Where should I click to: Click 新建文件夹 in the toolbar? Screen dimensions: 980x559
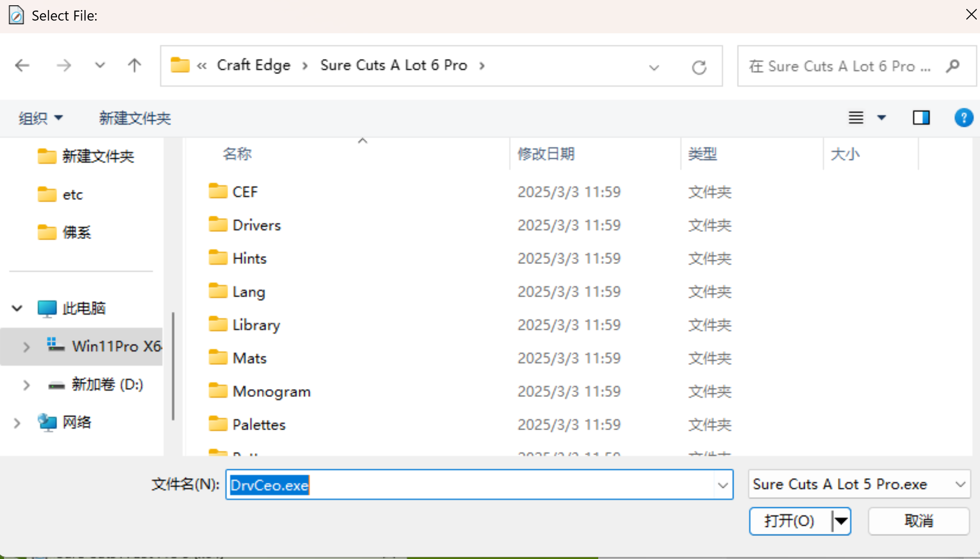[135, 118]
